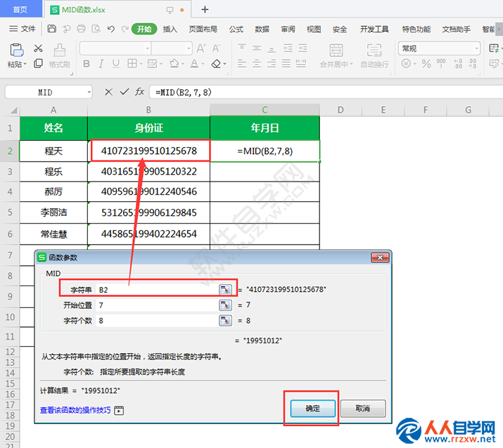This screenshot has height=448, width=503.
Task: Toggle Italic formatting
Action: point(101,64)
